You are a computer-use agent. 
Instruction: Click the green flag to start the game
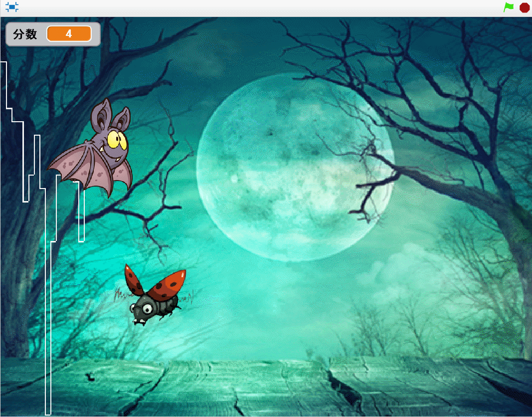tap(508, 7)
